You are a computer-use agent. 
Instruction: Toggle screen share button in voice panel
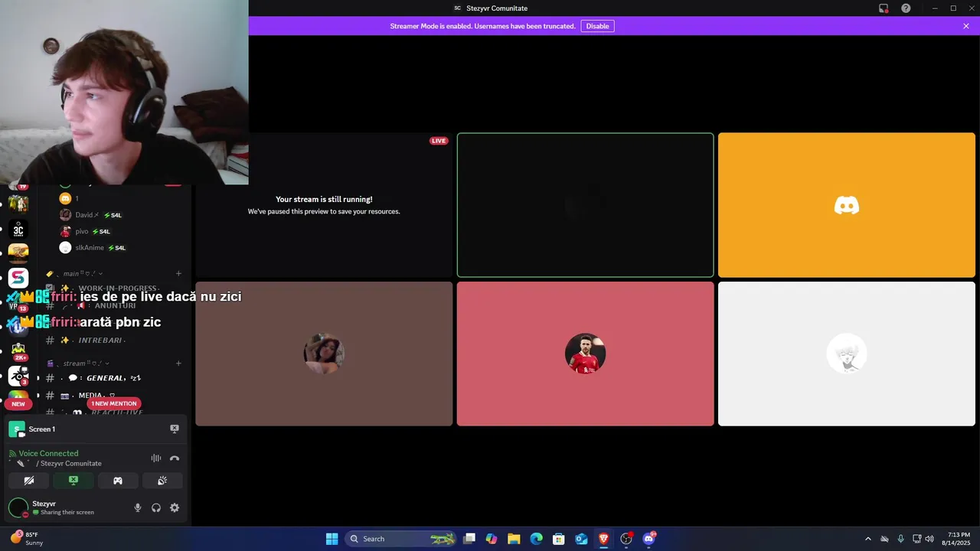pos(73,481)
